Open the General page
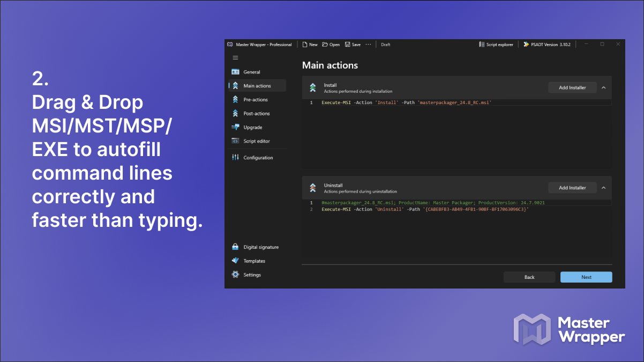Screen dimensions: 644x362 [x=257, y=72]
